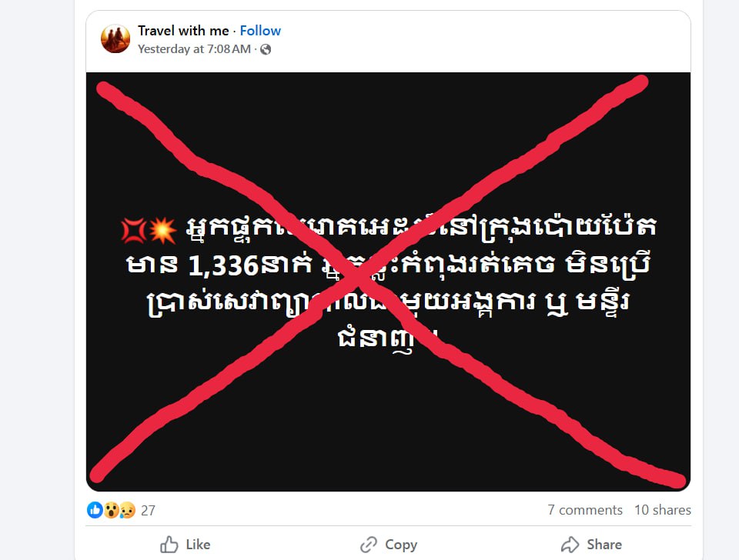Click the public globe privacy icon
The width and height of the screenshot is (739, 560).
266,49
